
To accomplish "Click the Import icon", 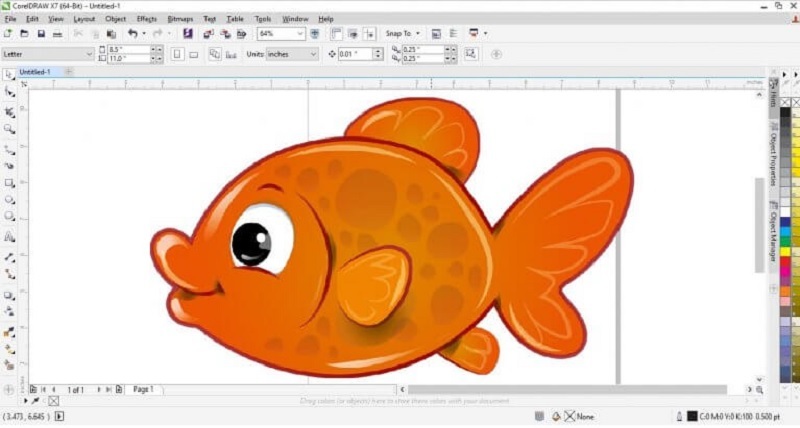I will pos(208,34).
